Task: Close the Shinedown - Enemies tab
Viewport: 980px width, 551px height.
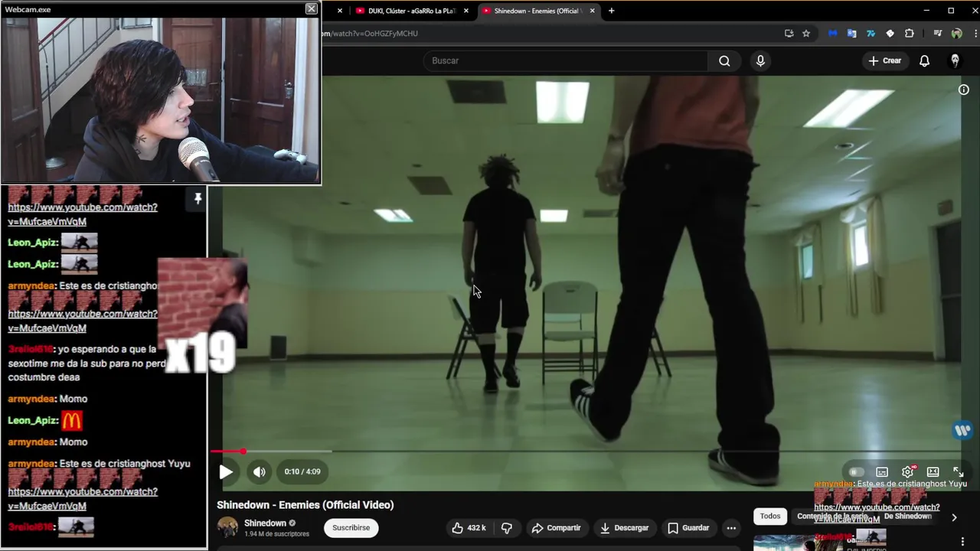Action: pos(592,11)
